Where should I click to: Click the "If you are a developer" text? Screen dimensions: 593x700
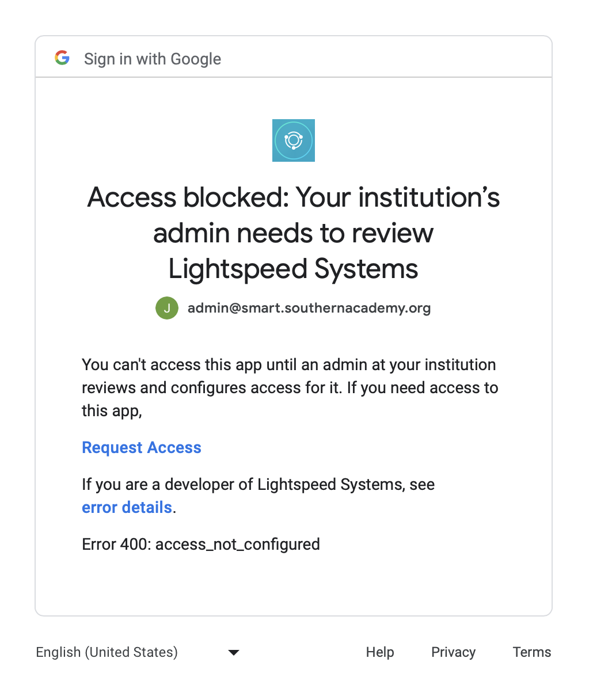point(258,485)
